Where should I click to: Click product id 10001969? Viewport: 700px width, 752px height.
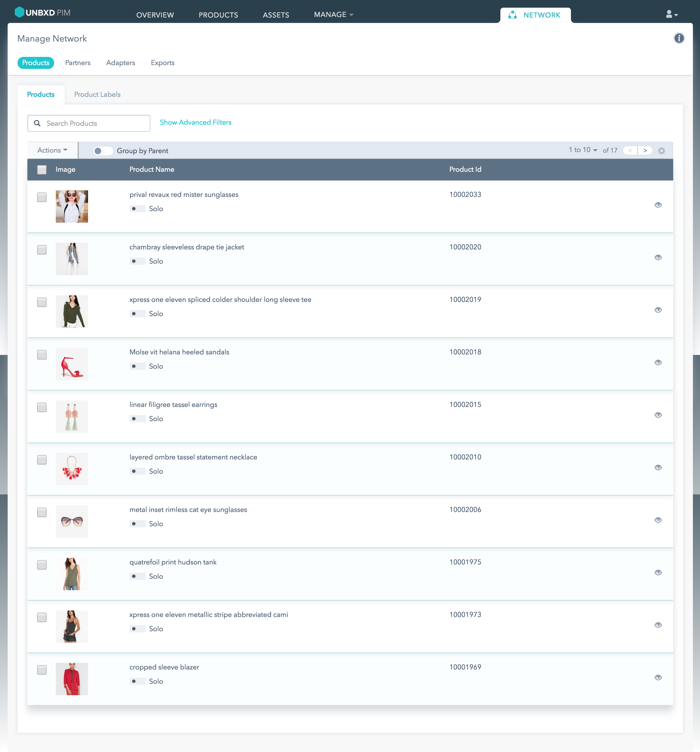pyautogui.click(x=465, y=668)
